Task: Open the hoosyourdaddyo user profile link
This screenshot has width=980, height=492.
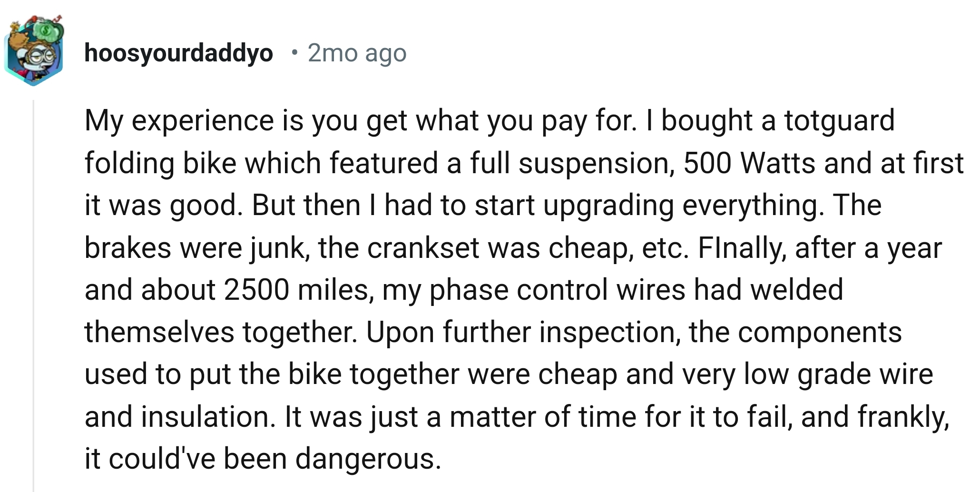Action: pos(178,53)
